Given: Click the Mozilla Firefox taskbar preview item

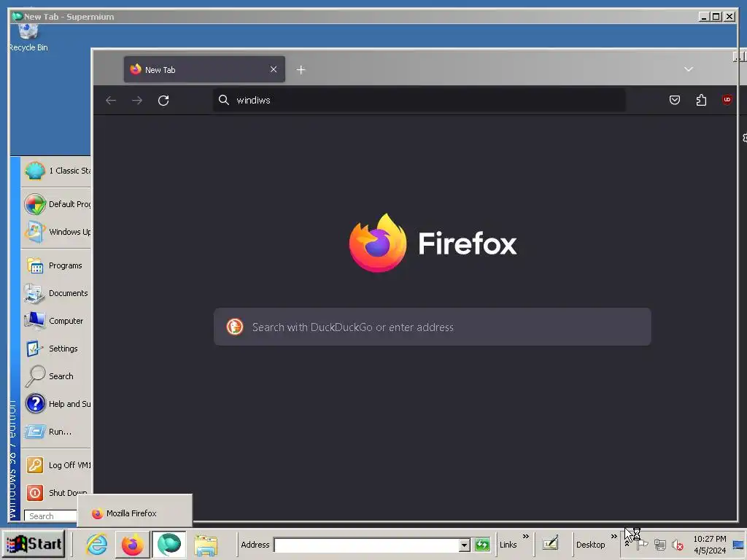Looking at the screenshot, I should (134, 513).
